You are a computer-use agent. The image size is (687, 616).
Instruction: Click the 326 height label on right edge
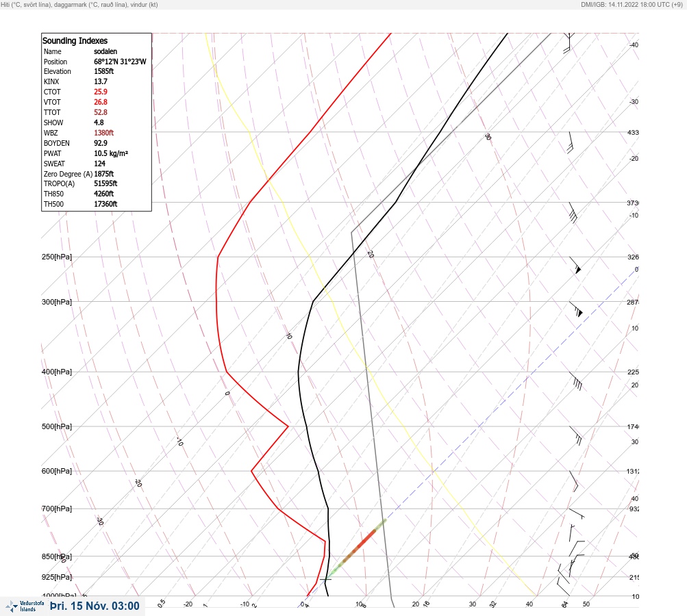633,257
